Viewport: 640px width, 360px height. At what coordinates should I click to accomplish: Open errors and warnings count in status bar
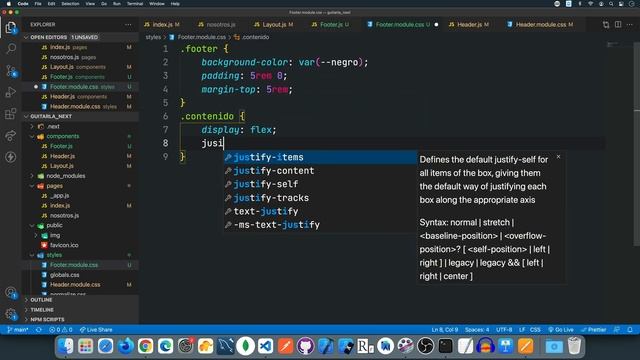point(60,329)
